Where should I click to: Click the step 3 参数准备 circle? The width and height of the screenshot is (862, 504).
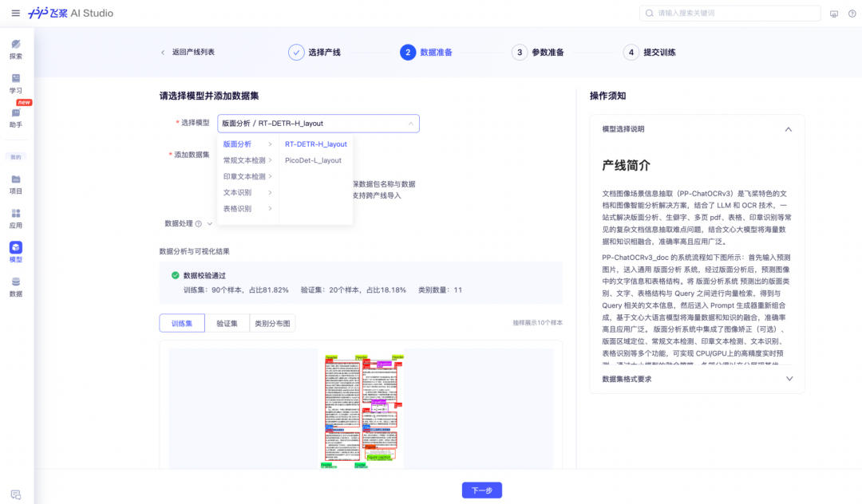tap(520, 52)
